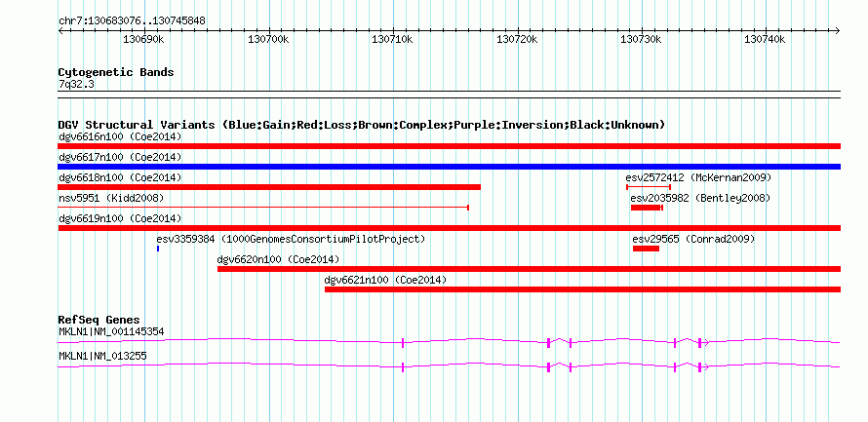The width and height of the screenshot is (868, 422).
Task: Open label dgv6621n100 (Coe2014)
Action: (385, 280)
